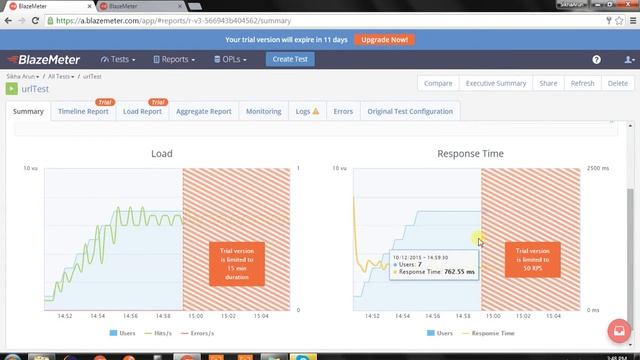This screenshot has height=360, width=640.
Task: Refresh the report
Action: pyautogui.click(x=582, y=83)
